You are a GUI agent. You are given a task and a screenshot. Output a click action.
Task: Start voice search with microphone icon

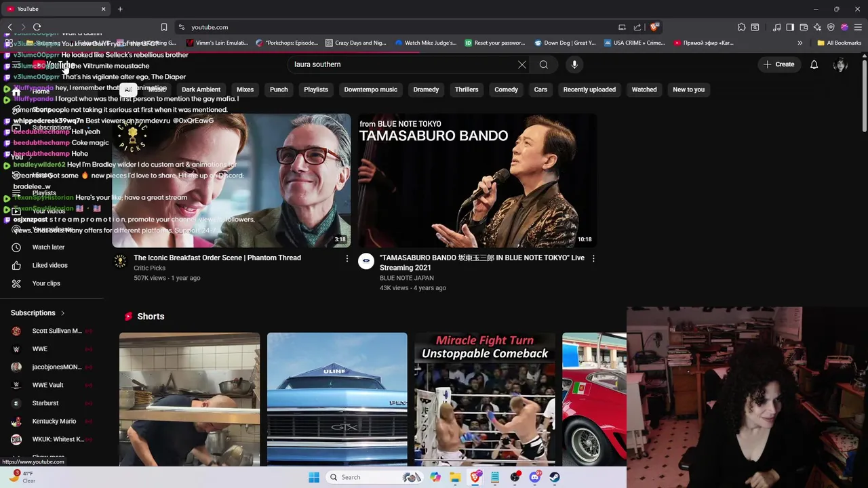pos(574,64)
